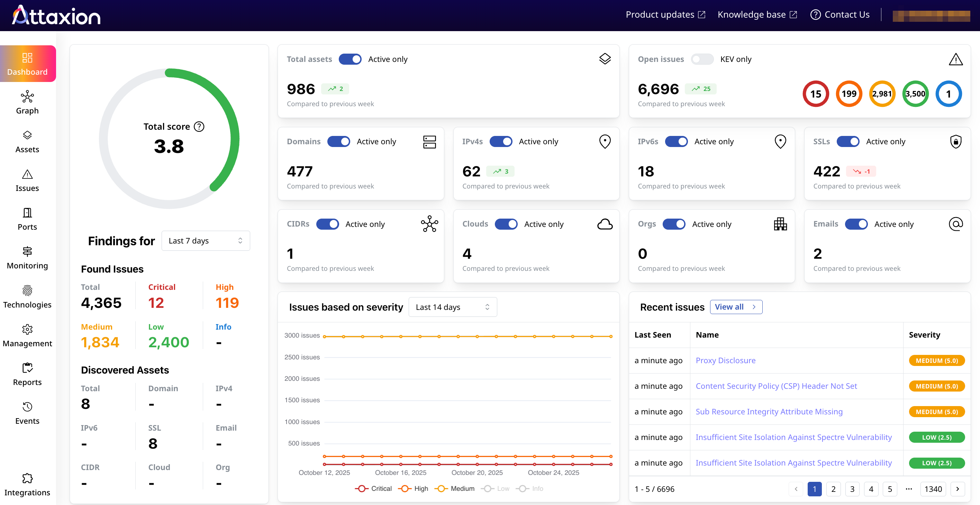Click the Total score help question icon
Image resolution: width=980 pixels, height=505 pixels.
[199, 127]
